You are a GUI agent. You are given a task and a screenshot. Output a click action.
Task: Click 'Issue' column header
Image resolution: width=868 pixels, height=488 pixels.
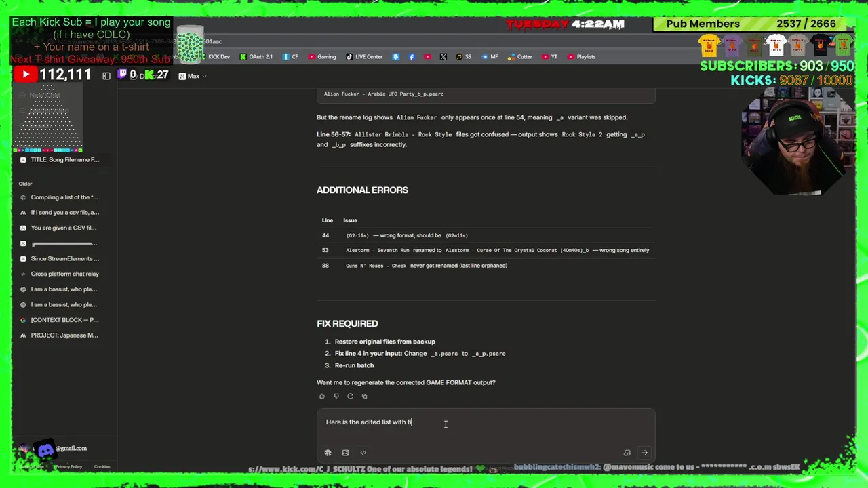click(350, 220)
